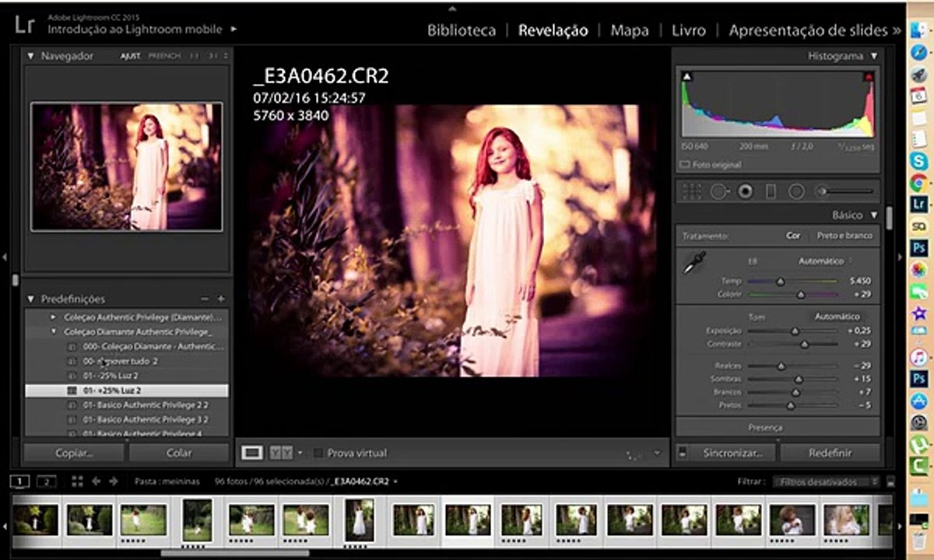Expand Coleçao Authentic Privilege (Diamante) folder
The image size is (934, 560).
click(x=53, y=317)
